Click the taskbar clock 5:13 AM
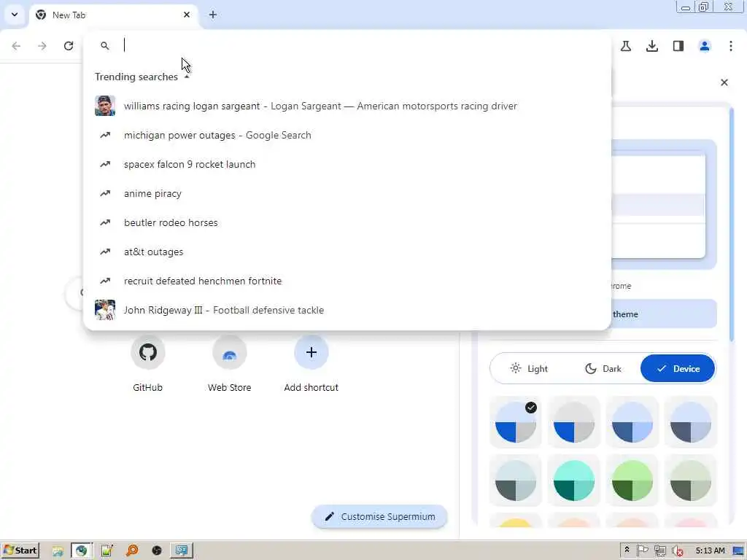The width and height of the screenshot is (747, 560). (710, 551)
